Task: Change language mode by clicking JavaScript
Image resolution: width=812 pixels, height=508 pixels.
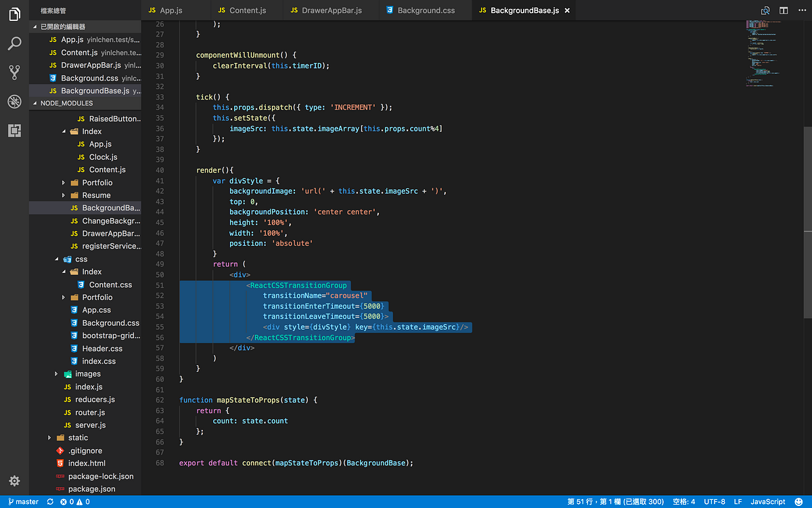Action: [768, 502]
